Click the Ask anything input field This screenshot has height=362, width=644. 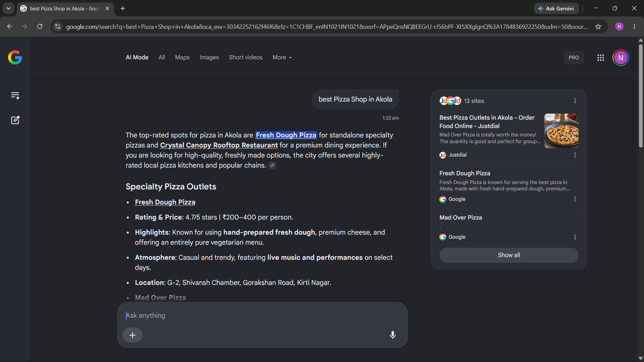pos(262,315)
